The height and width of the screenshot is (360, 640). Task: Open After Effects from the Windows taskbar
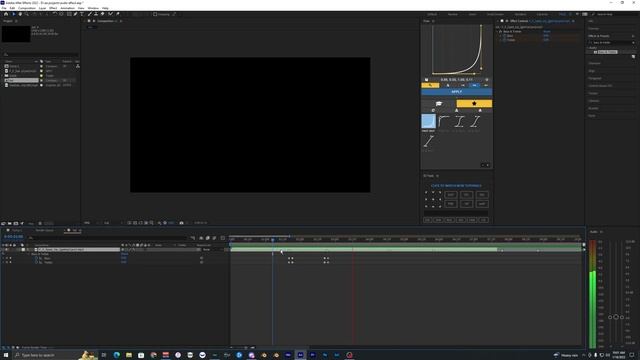[x=300, y=355]
